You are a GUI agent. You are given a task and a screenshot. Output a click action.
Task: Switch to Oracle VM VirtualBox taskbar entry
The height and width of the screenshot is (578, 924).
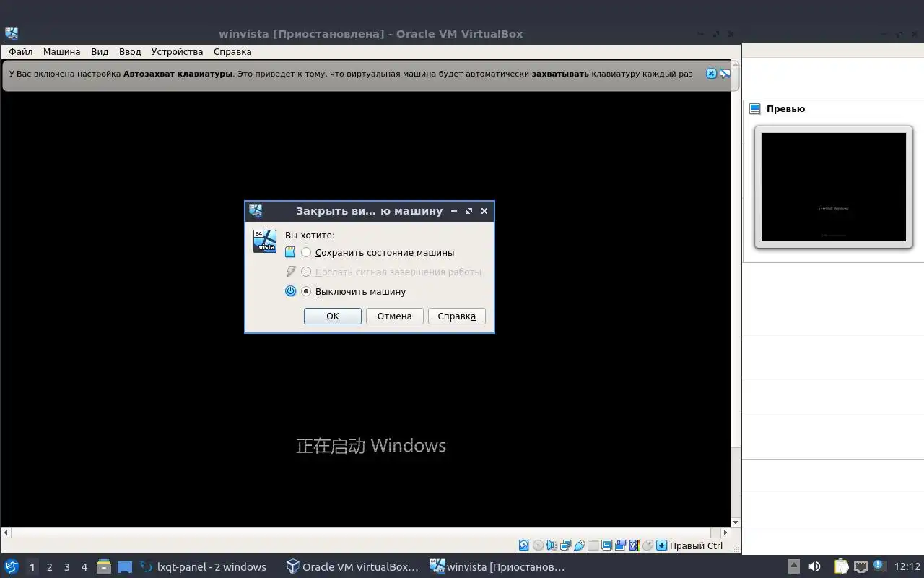coord(353,567)
